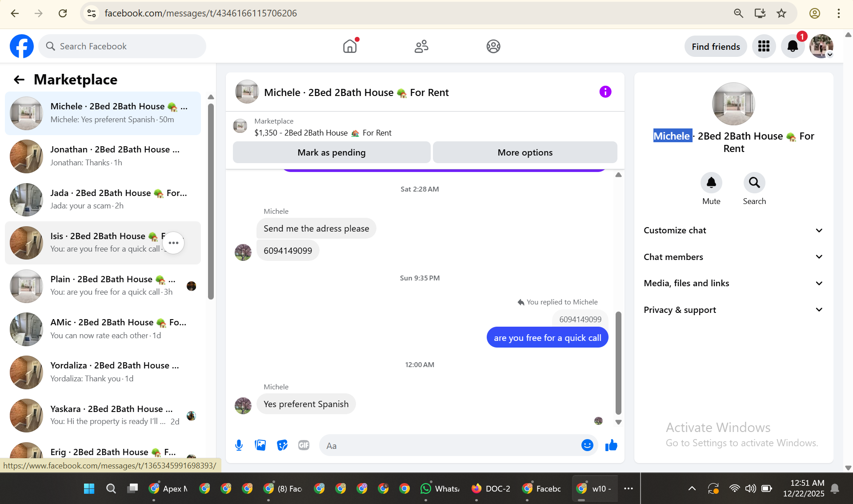Click the chat messages scrollbar thumb

tap(618, 363)
